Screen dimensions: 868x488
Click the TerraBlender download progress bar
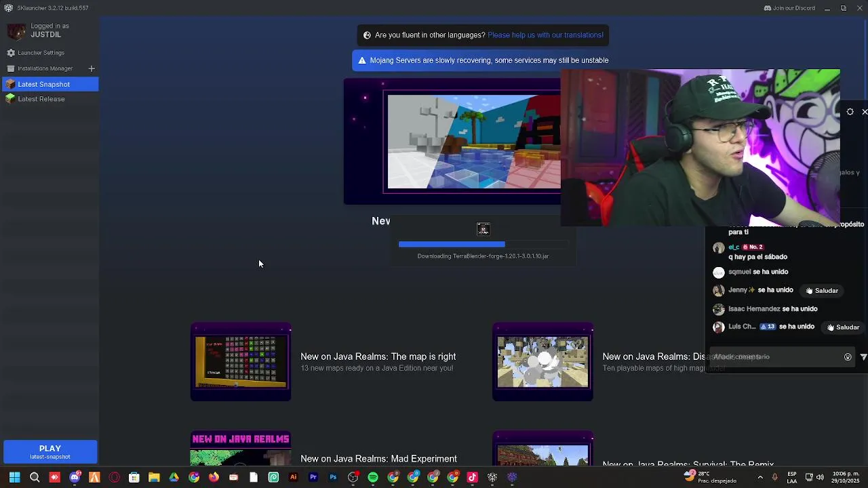click(x=483, y=244)
